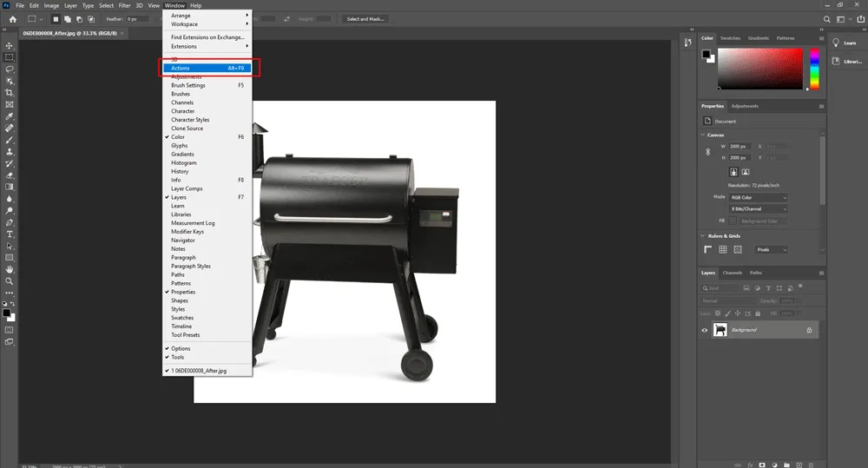Open the Filter menu

[x=124, y=5]
